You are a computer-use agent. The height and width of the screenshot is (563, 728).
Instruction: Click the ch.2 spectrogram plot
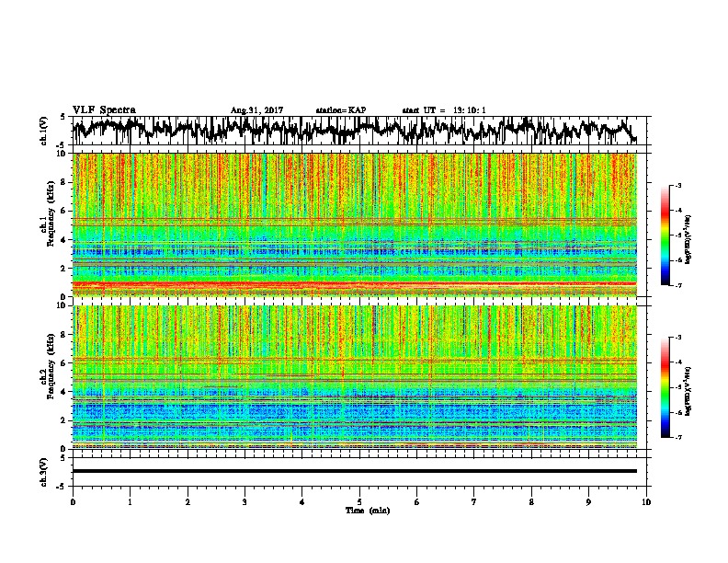click(x=355, y=377)
